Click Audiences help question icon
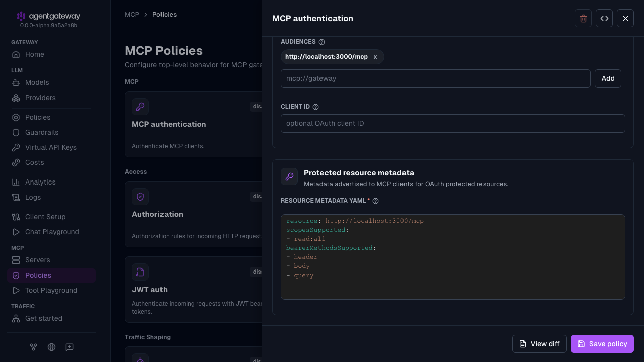 coord(322,42)
